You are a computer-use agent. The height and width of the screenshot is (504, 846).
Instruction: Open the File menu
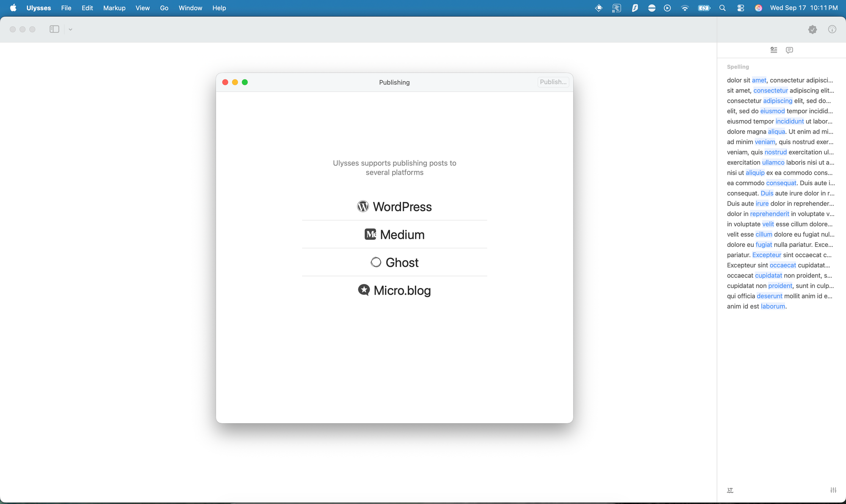66,8
